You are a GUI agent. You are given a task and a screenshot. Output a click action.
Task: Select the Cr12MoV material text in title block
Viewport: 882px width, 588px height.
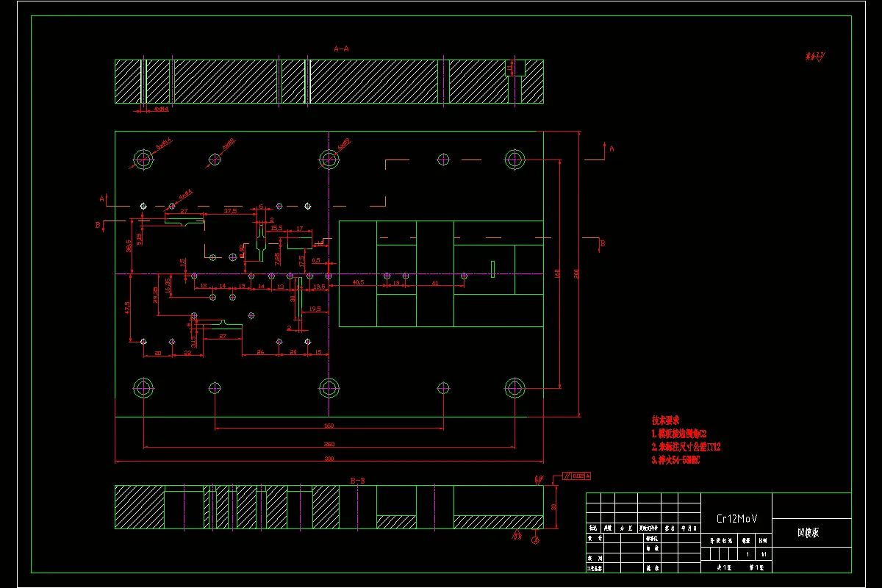[x=737, y=519]
